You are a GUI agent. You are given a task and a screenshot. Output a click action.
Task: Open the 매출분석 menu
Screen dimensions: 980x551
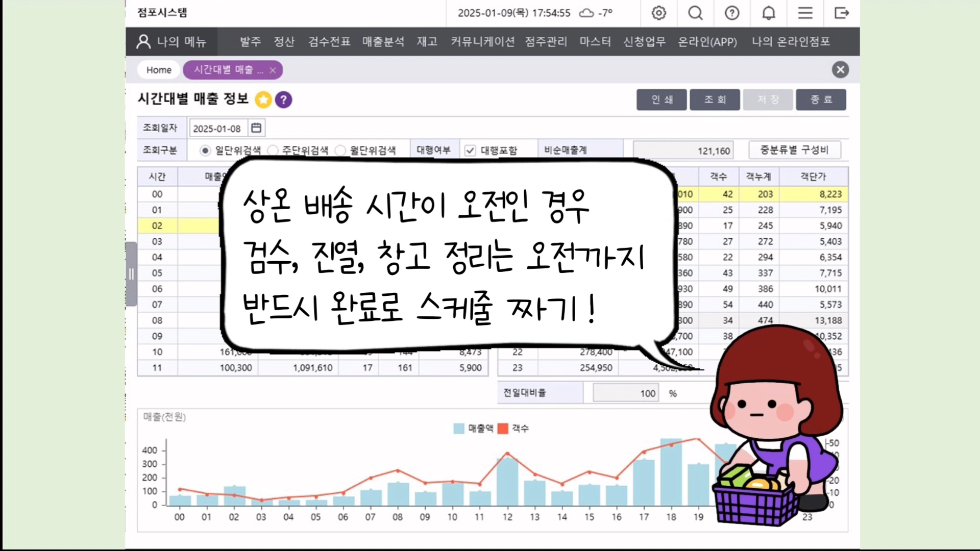tap(383, 41)
